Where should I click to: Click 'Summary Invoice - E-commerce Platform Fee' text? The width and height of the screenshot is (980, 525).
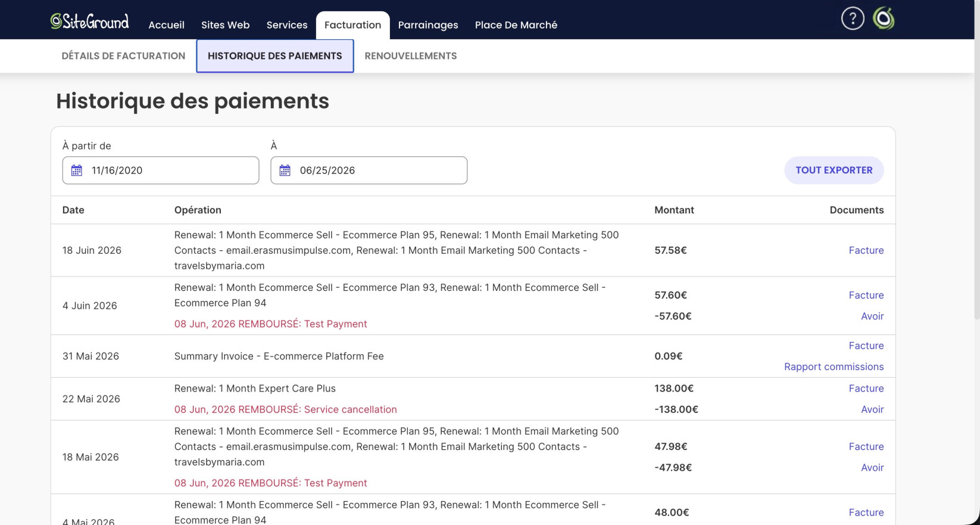coord(279,356)
